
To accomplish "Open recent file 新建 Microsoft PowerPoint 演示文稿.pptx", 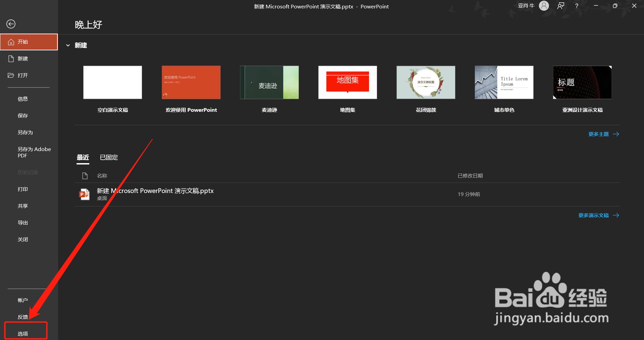I will [348, 194].
